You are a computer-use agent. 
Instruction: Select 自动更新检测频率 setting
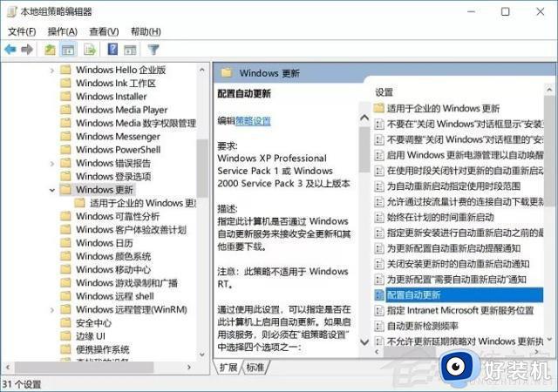pos(422,326)
